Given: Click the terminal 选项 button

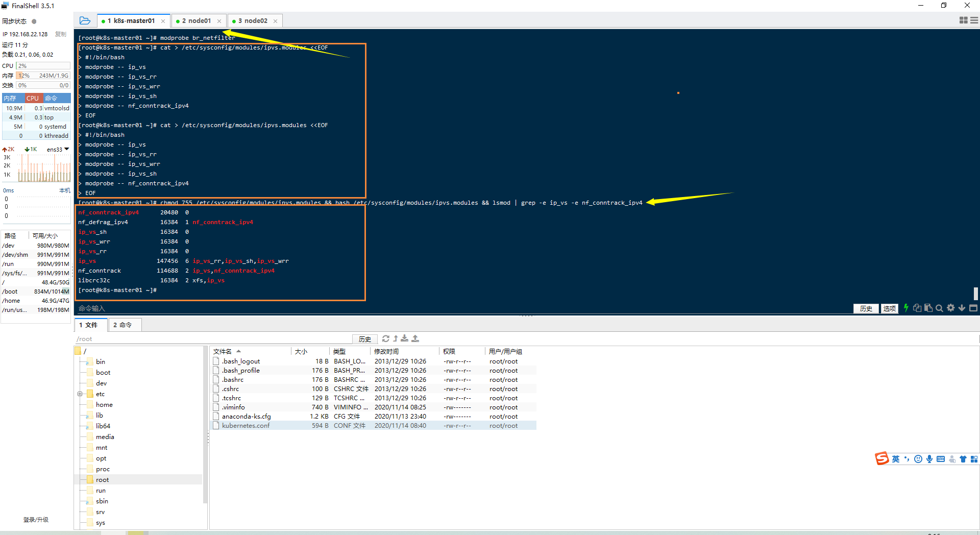Looking at the screenshot, I should tap(890, 308).
